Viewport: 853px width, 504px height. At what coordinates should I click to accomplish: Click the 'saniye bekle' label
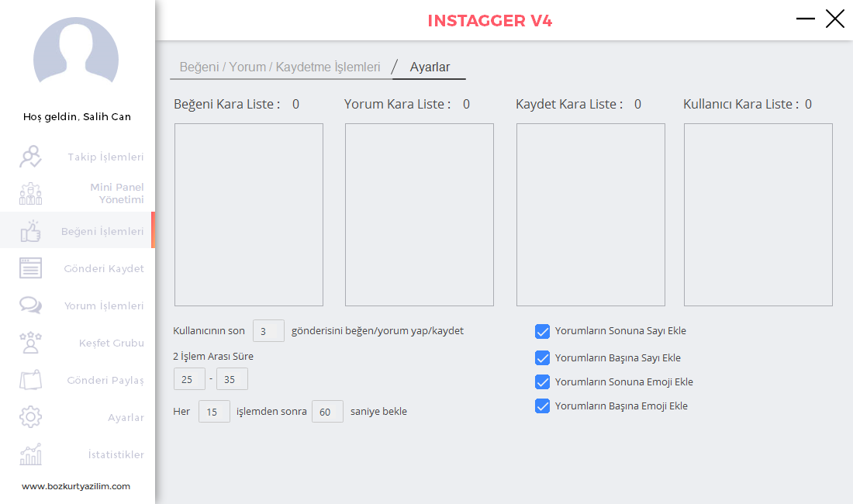tap(378, 412)
